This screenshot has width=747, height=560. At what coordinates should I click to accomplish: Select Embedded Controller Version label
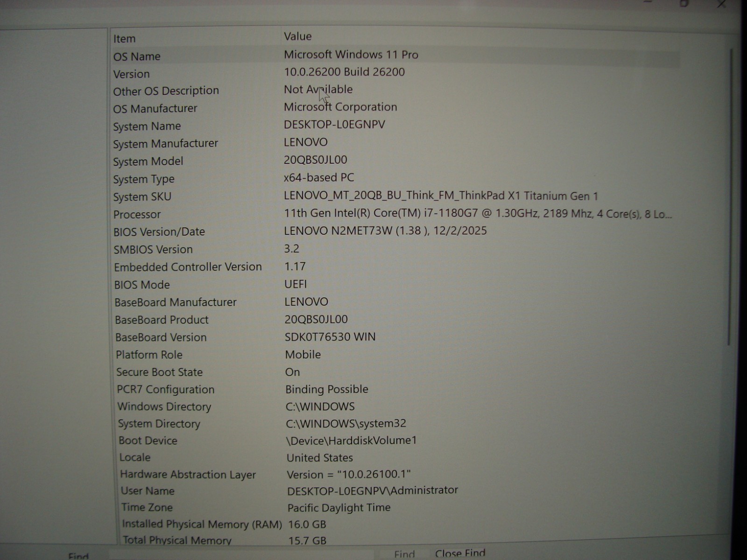(x=188, y=267)
